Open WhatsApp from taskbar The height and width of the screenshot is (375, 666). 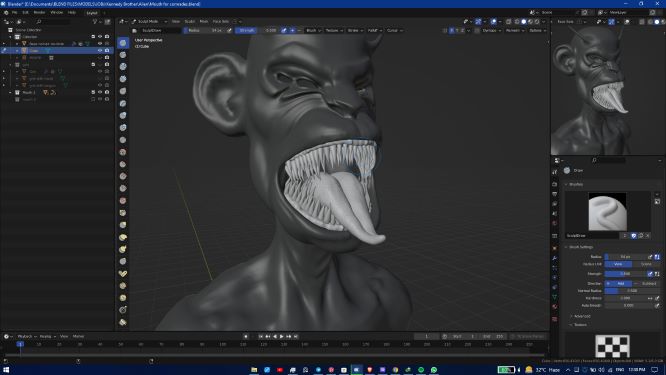tap(434, 370)
